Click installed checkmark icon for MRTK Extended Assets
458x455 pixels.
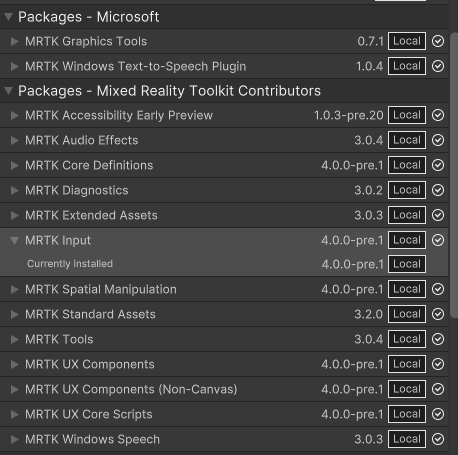(x=438, y=215)
